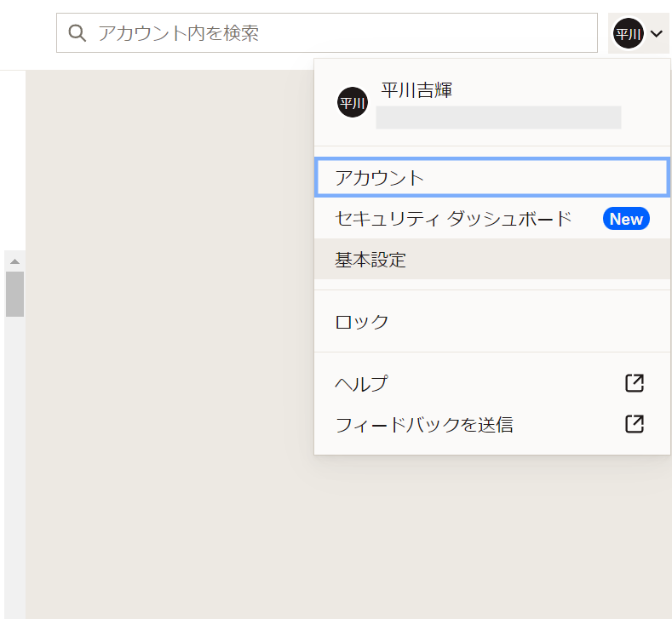Click the empty beige area left of the menu
672x619 pixels.
coord(170,341)
